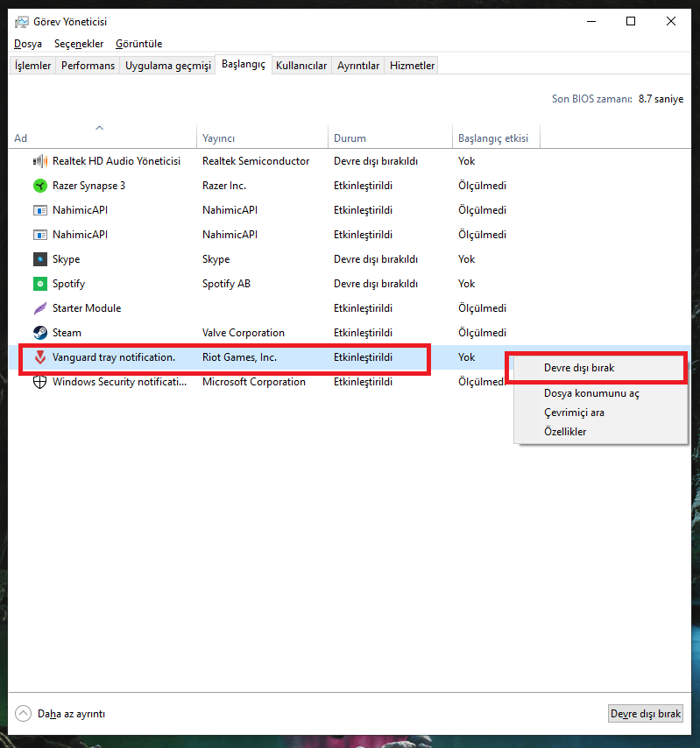Click the Valve Corporation publisher cell
This screenshot has height=748, width=700.
pyautogui.click(x=243, y=333)
